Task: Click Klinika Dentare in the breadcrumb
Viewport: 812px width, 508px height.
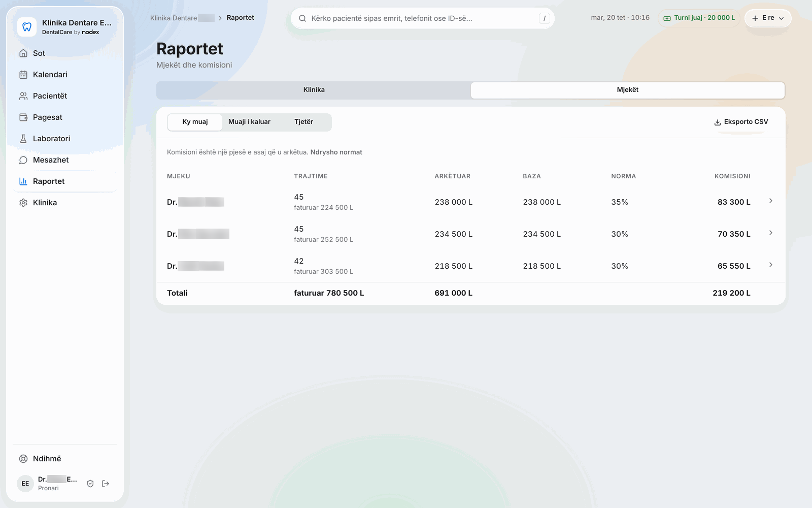Action: coord(182,18)
